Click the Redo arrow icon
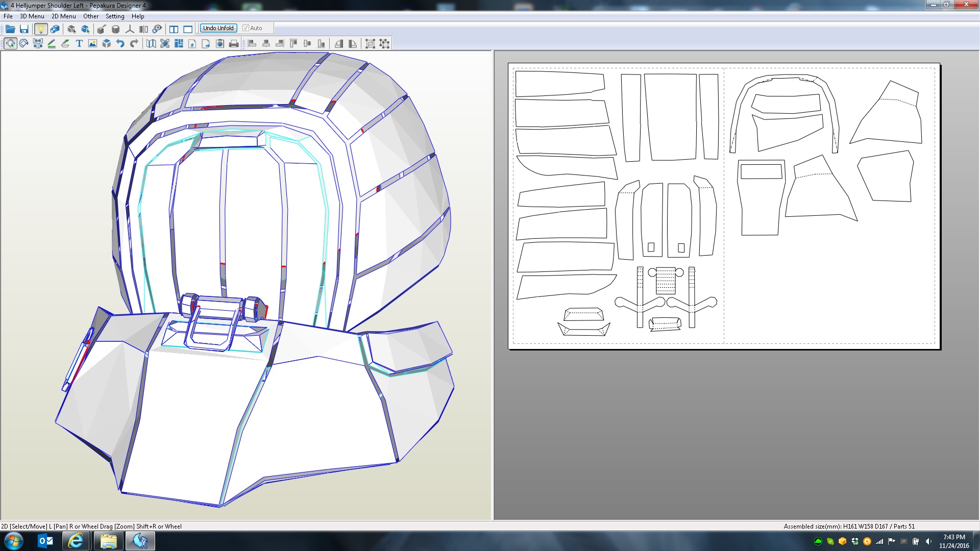This screenshot has width=980, height=551. [x=134, y=44]
